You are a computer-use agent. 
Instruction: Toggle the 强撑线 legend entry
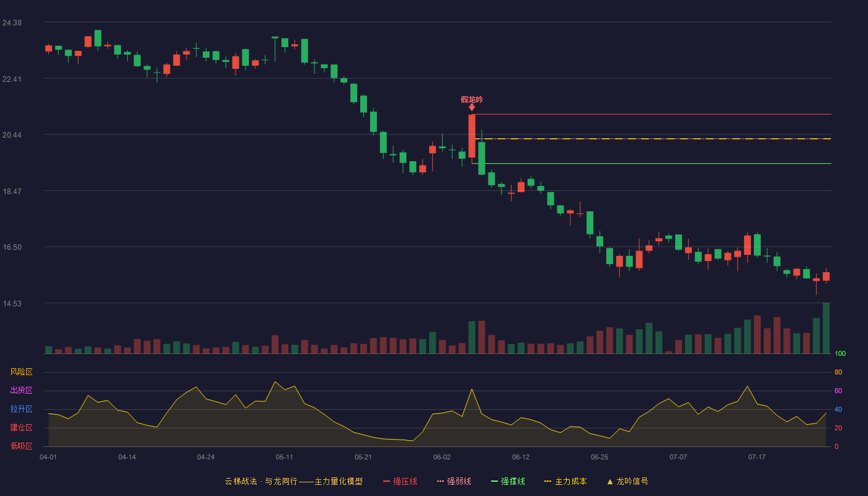508,481
